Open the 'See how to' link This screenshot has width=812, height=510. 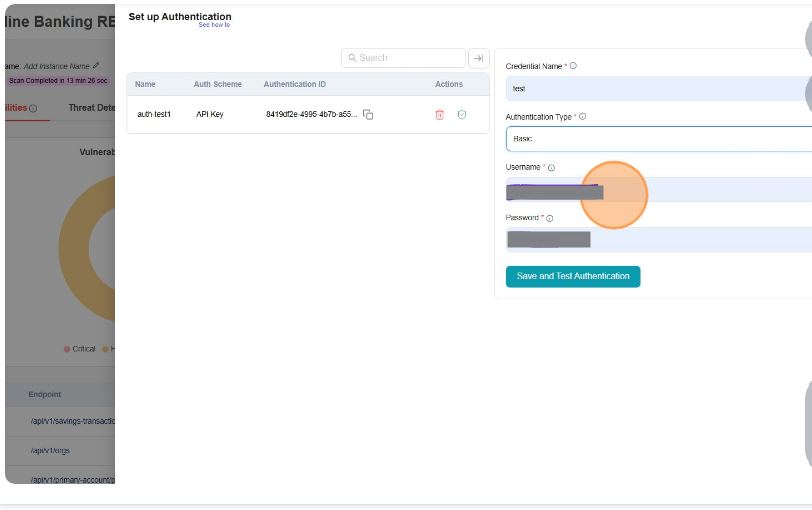[x=213, y=25]
